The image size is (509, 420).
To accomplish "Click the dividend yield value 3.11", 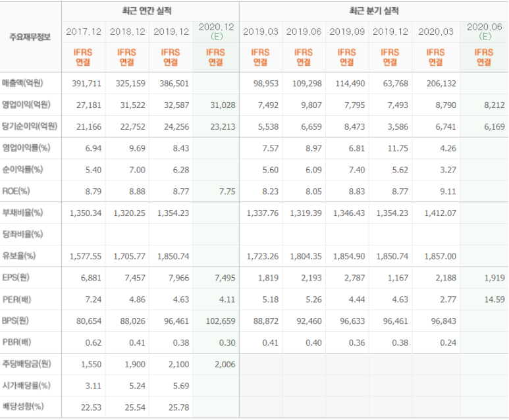I will (x=94, y=386).
